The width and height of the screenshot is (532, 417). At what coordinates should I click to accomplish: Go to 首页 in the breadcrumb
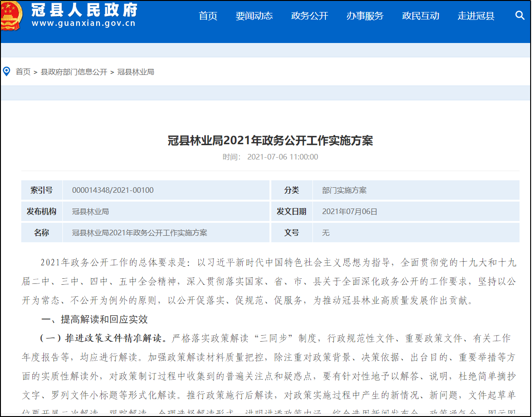click(23, 72)
